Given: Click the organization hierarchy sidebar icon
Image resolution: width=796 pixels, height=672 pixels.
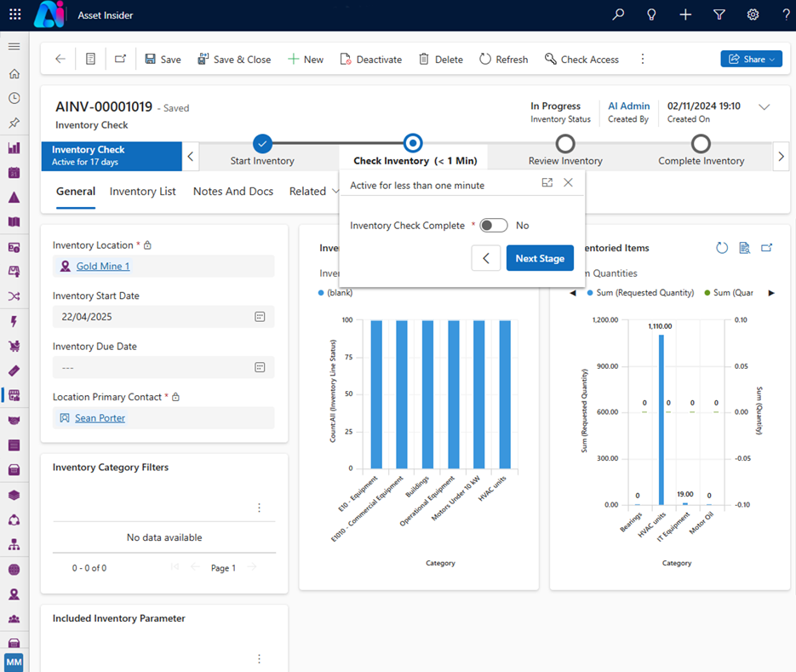Looking at the screenshot, I should click(x=14, y=544).
